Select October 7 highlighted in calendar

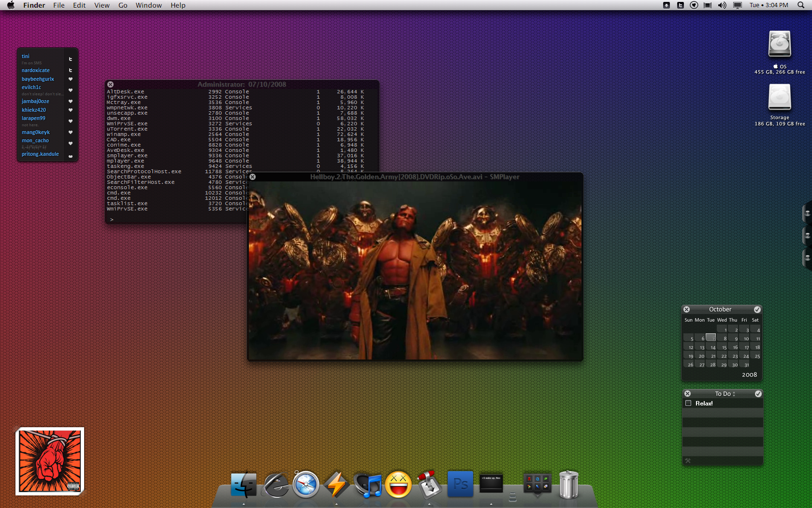coord(710,337)
